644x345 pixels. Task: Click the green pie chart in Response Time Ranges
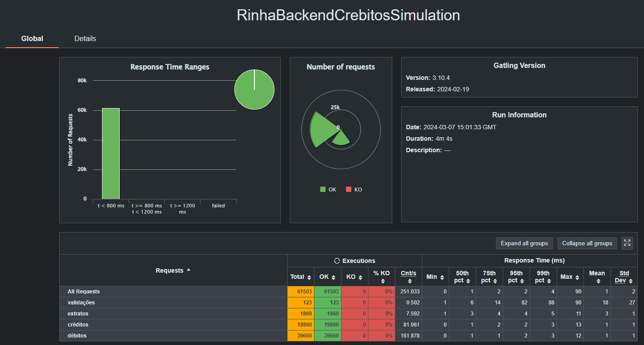[254, 90]
